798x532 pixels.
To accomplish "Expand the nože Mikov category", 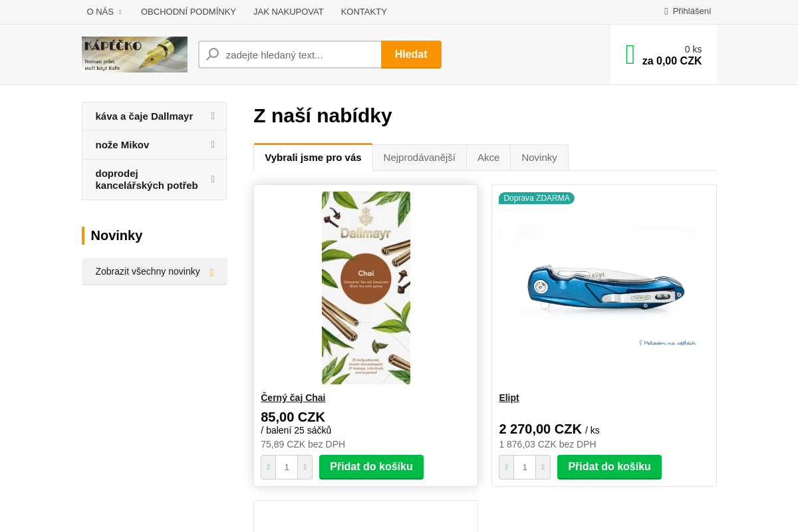I will pos(213,144).
